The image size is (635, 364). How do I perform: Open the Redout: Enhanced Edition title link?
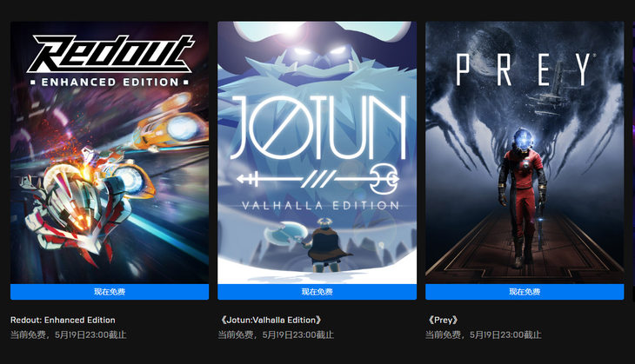click(x=63, y=320)
